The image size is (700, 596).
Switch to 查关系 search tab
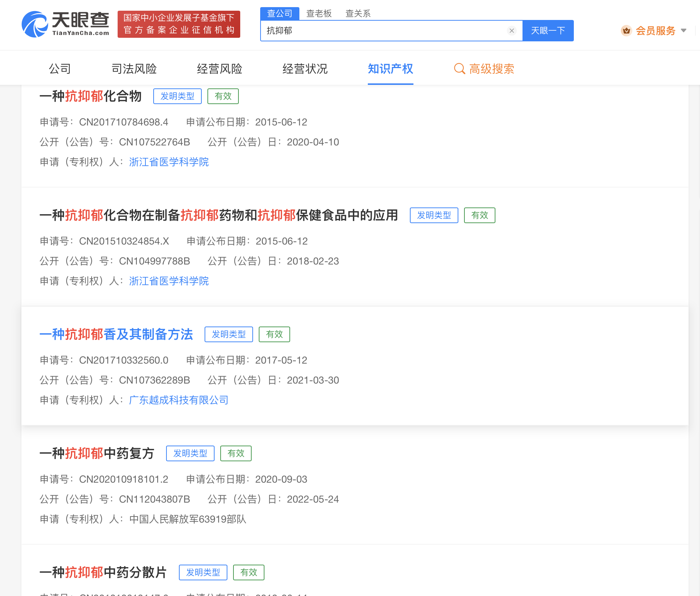coord(358,14)
